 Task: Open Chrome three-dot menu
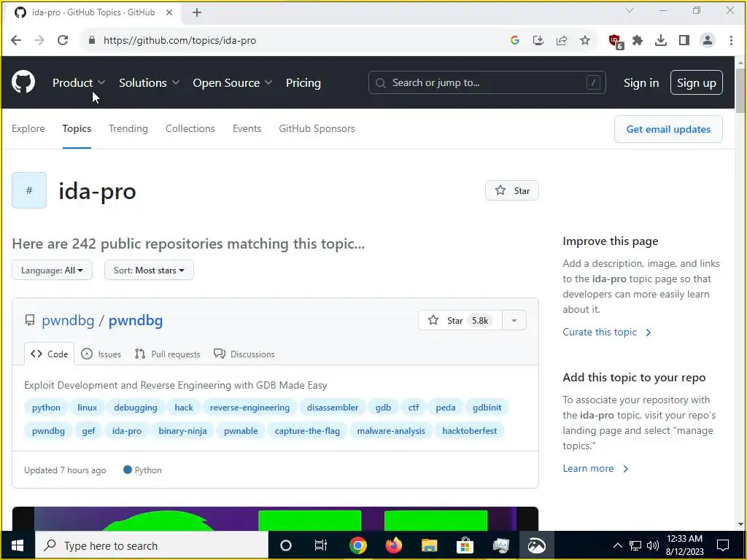pos(731,41)
